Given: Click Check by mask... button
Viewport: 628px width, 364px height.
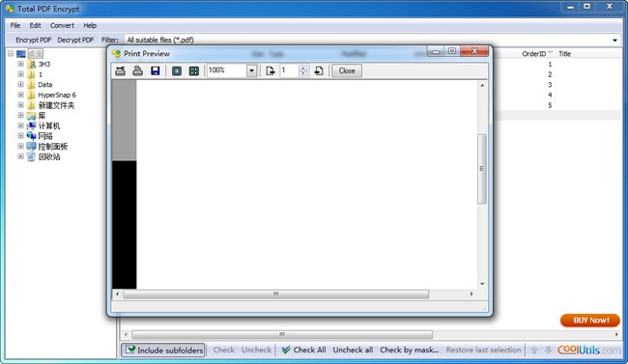Looking at the screenshot, I should pos(410,350).
